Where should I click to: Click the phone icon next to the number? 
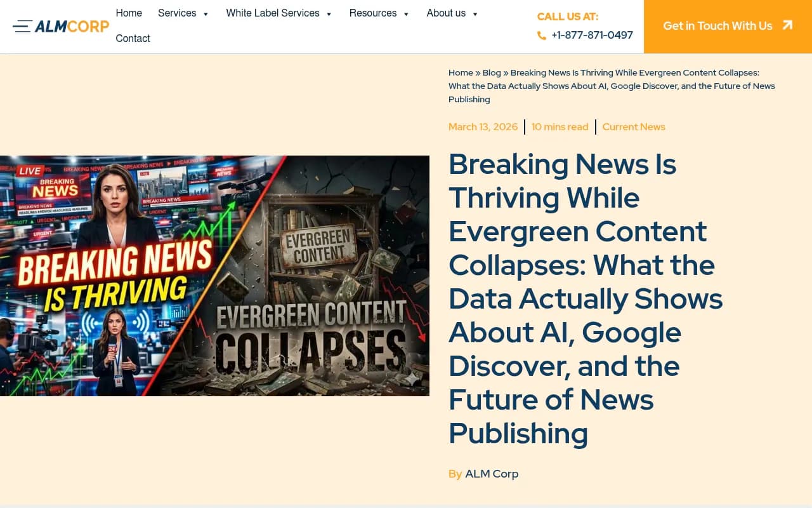542,36
